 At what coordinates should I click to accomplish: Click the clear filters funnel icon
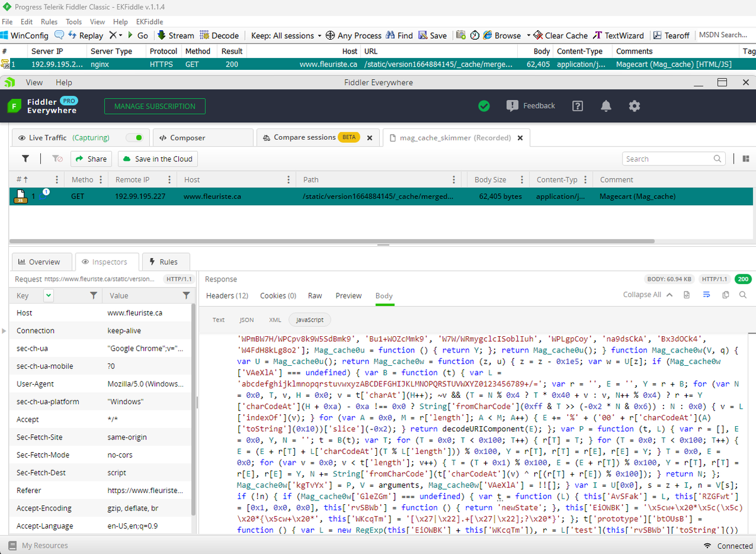tap(57, 159)
